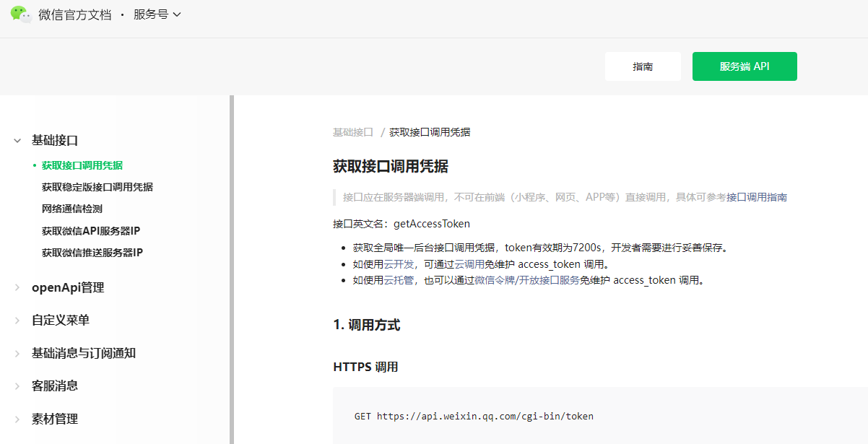868x444 pixels.
Task: Select the openApi管理 sidebar heading
Action: click(68, 287)
